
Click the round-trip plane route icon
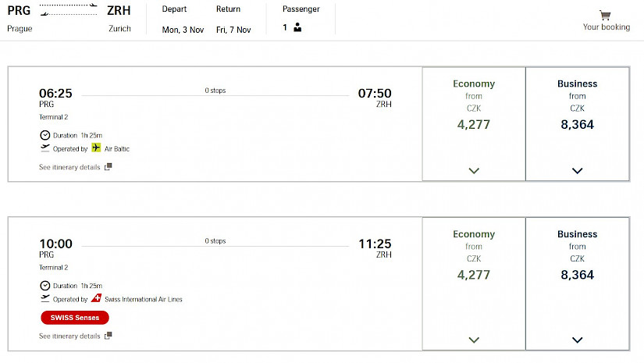(69, 10)
